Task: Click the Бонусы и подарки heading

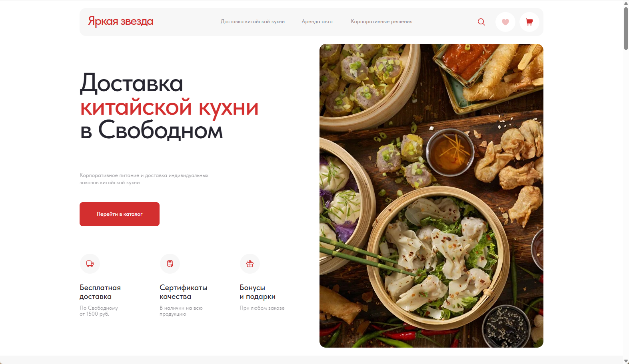Action: point(258,292)
